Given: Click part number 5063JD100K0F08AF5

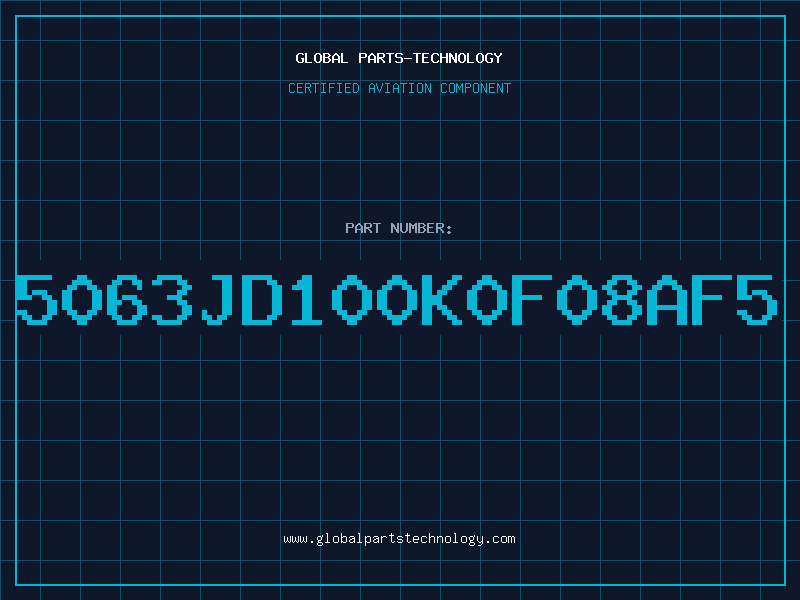Looking at the screenshot, I should pyautogui.click(x=396, y=299).
